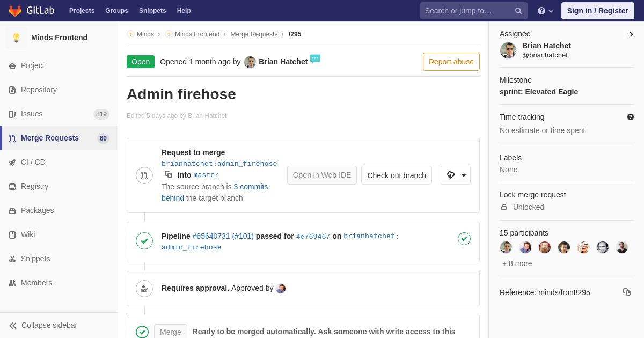Viewport: 644px width, 338px height.
Task: Click Sign in / Register button
Action: (x=597, y=11)
